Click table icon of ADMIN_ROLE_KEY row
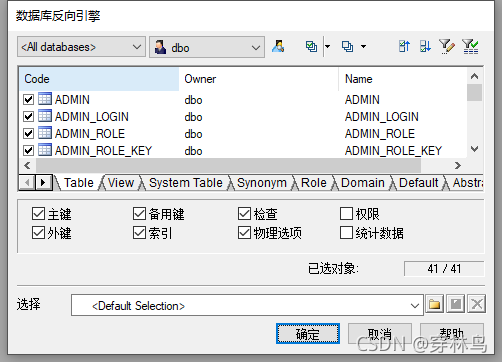The height and width of the screenshot is (362, 502). point(45,150)
